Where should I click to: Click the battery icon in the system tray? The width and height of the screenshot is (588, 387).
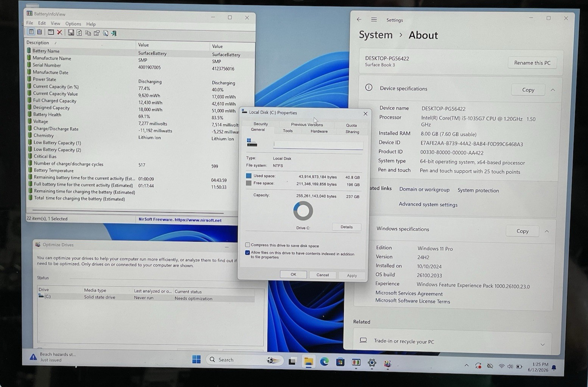tap(519, 367)
